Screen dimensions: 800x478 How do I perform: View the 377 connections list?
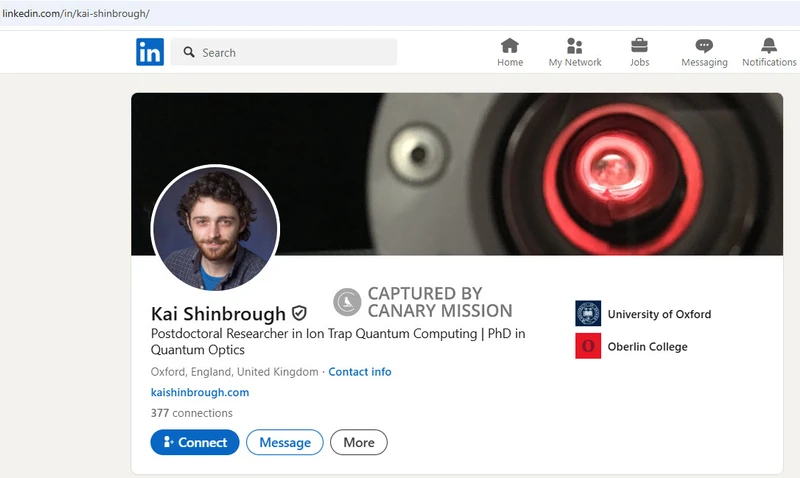tap(191, 413)
